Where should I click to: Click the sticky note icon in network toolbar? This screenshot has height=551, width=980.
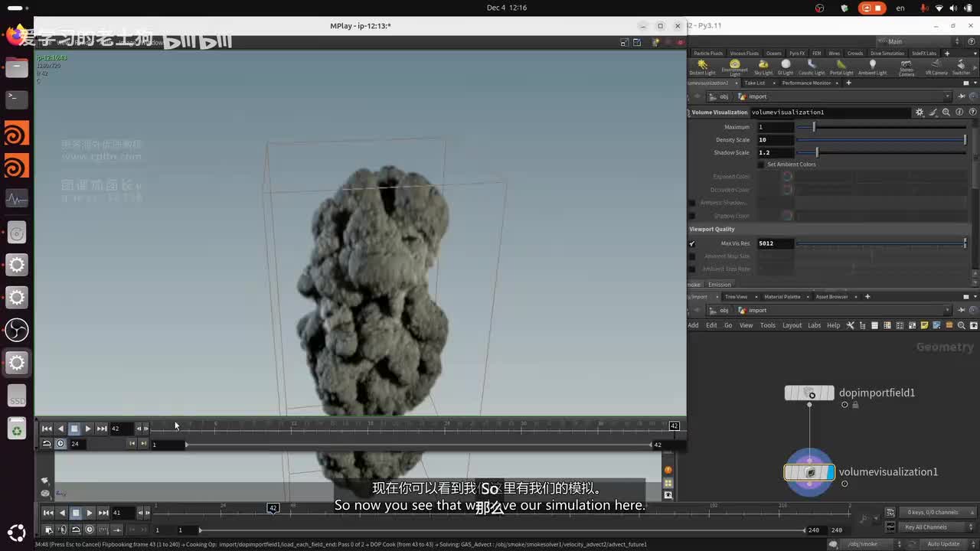tap(924, 325)
